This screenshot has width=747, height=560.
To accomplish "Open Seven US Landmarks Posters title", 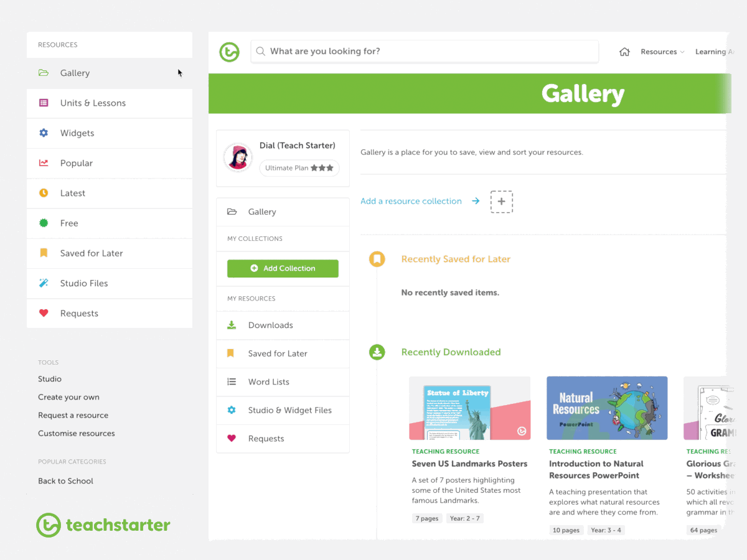I will [469, 464].
